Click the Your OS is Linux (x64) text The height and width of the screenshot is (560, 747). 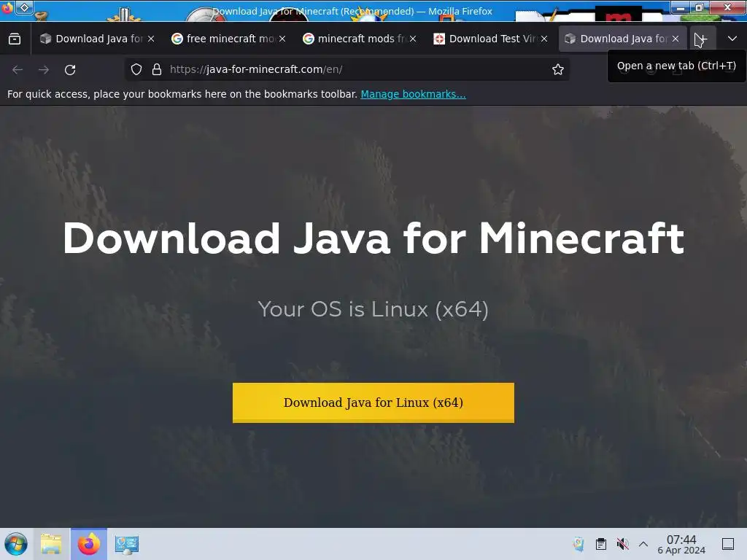[x=373, y=309]
